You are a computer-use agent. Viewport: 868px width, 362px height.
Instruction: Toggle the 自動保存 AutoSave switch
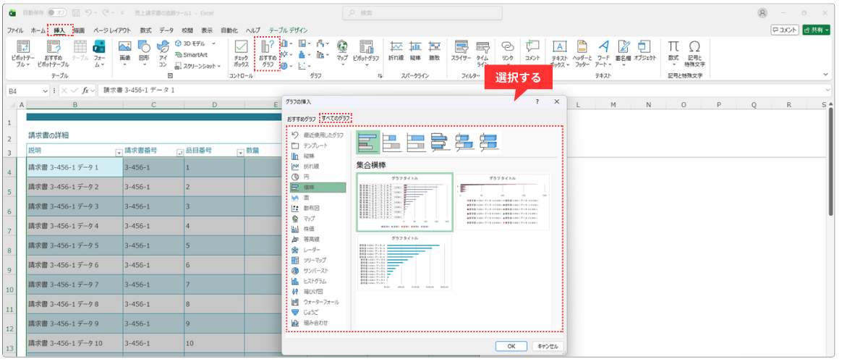point(57,13)
